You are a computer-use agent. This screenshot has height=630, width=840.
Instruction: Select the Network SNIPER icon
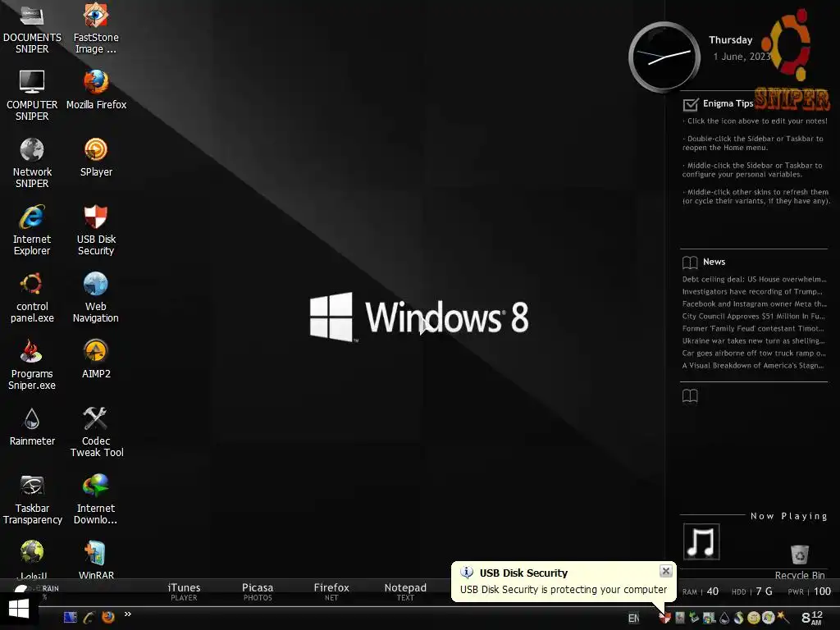[32, 163]
